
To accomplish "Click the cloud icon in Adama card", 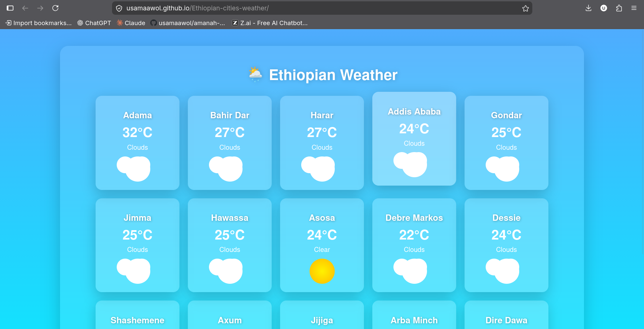I will (x=133, y=169).
